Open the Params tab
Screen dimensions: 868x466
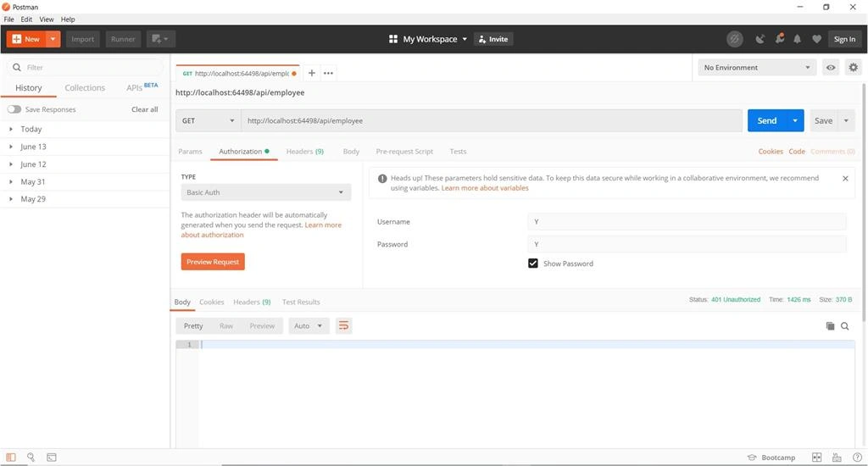(190, 152)
